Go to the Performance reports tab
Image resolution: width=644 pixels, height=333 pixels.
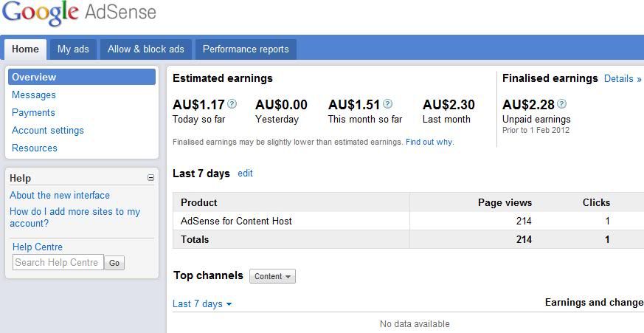(246, 49)
